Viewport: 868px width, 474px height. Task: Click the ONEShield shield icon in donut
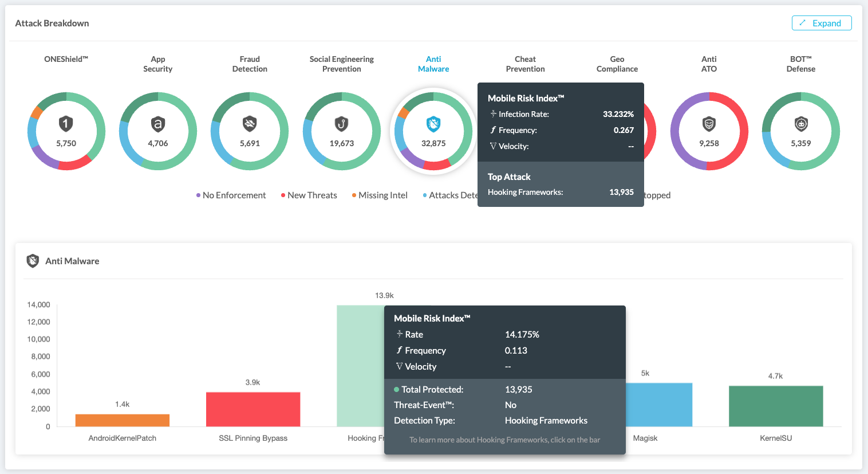(66, 123)
